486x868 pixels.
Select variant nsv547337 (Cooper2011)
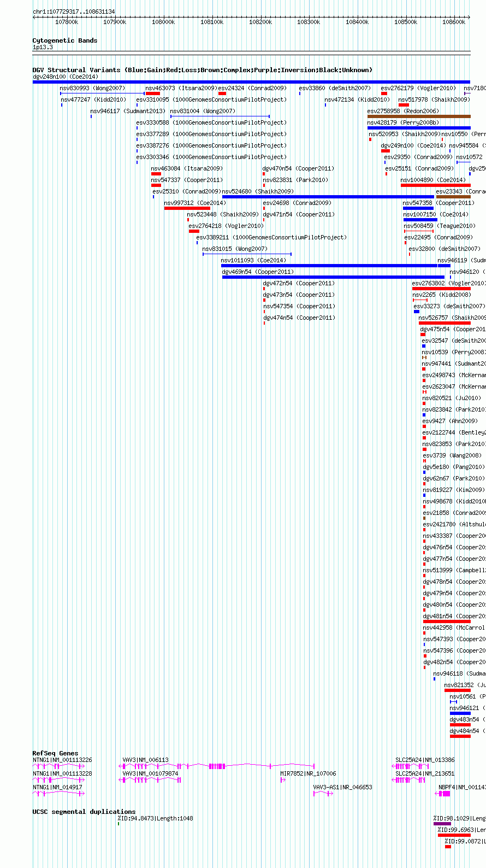coord(187,180)
